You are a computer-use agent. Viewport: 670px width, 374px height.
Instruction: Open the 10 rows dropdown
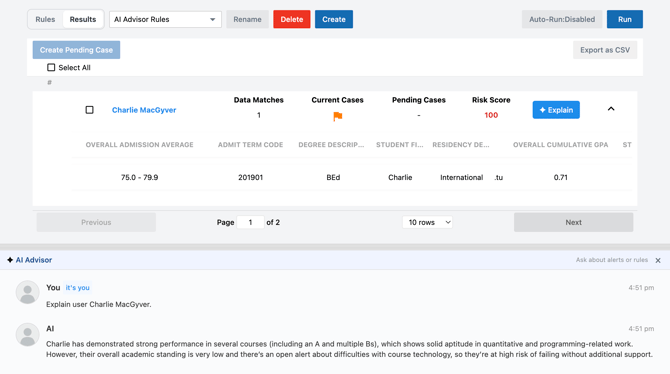coord(427,222)
